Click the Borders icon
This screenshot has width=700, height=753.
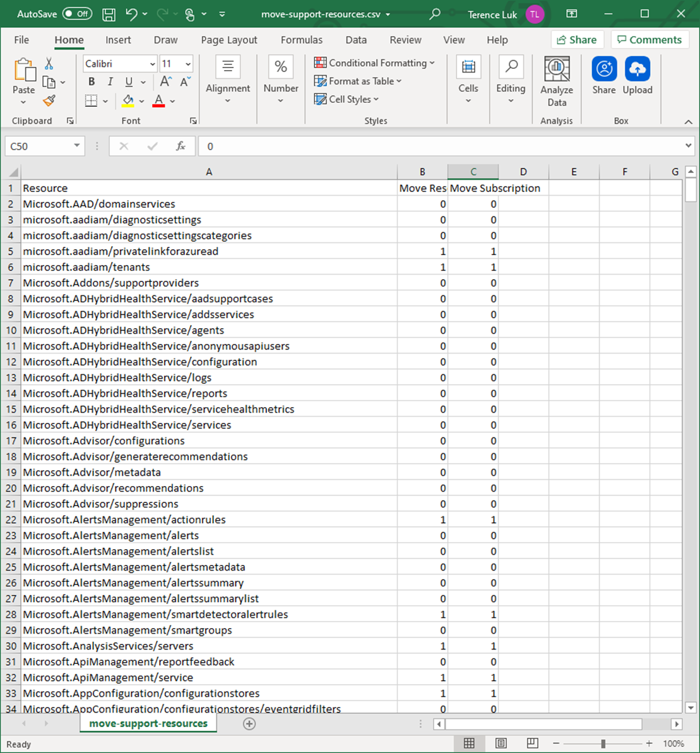pyautogui.click(x=91, y=101)
